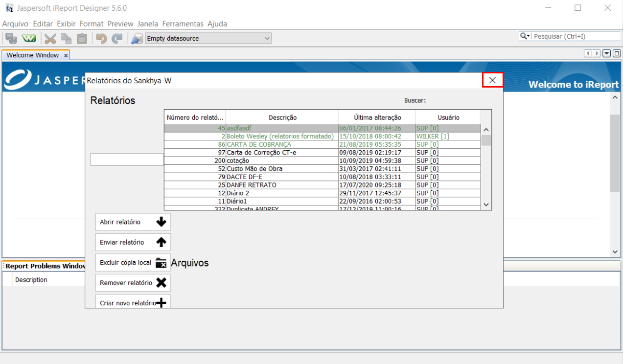The width and height of the screenshot is (623, 364).
Task: Close the Relatórios do Sankhya-W dialog
Action: pyautogui.click(x=492, y=80)
